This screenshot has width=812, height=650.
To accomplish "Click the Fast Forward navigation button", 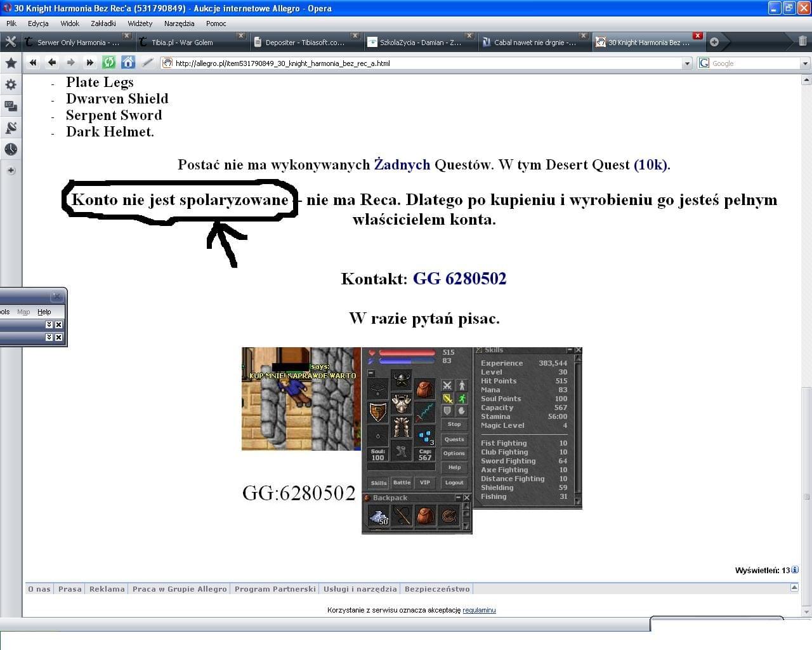I will pos(90,62).
